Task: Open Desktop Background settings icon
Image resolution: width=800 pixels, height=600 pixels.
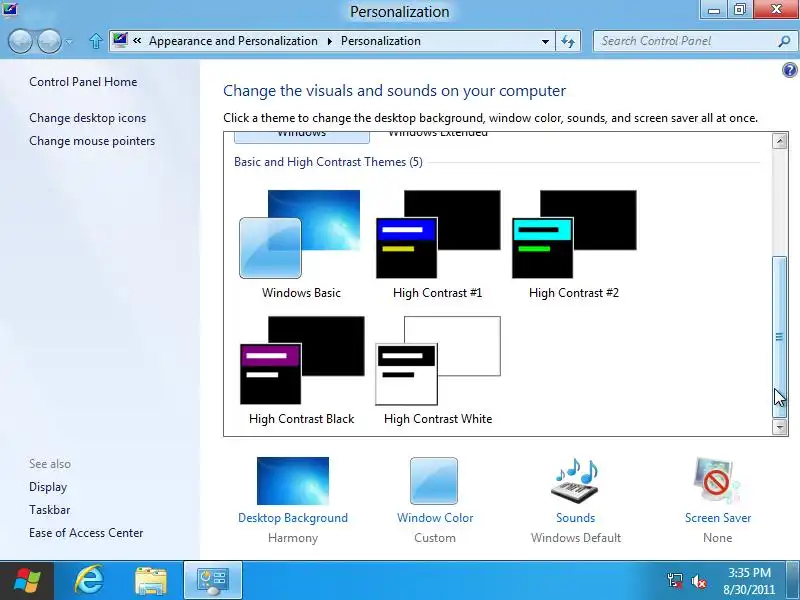Action: tap(293, 481)
